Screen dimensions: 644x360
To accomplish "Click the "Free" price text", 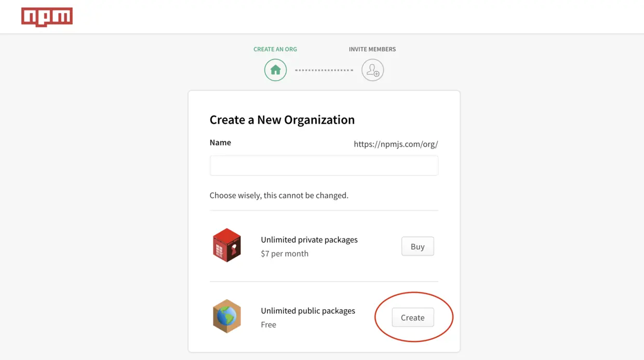I will [x=269, y=325].
